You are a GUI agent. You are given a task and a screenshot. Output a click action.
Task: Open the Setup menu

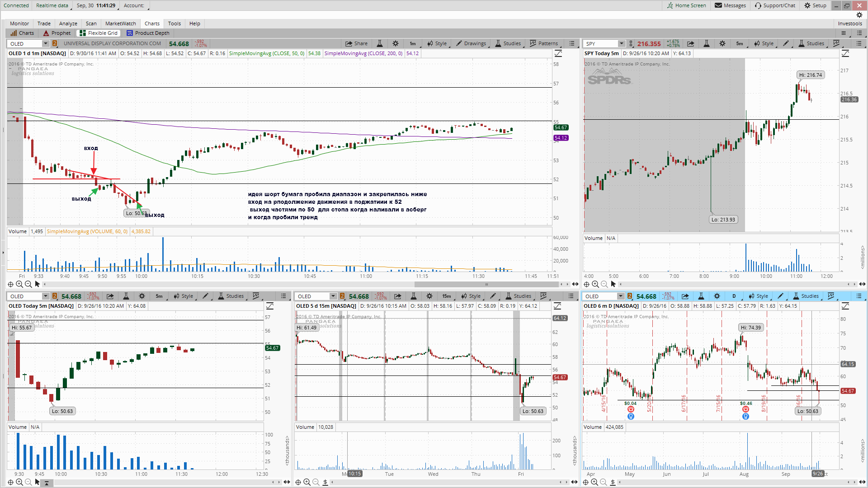(x=815, y=5)
